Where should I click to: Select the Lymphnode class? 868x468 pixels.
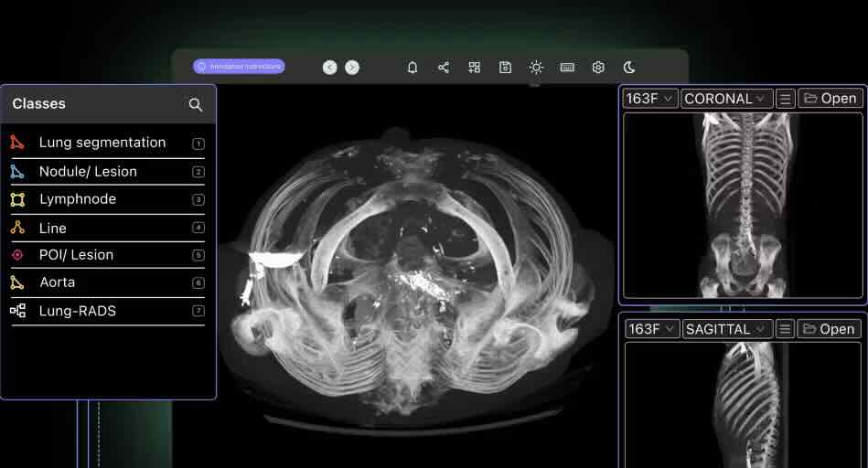[108, 199]
